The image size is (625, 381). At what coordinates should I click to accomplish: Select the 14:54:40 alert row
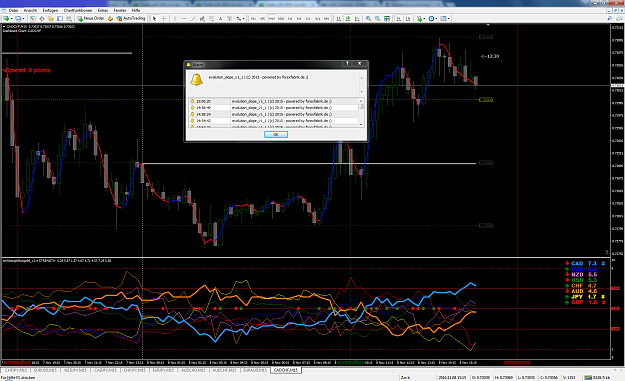(274, 120)
